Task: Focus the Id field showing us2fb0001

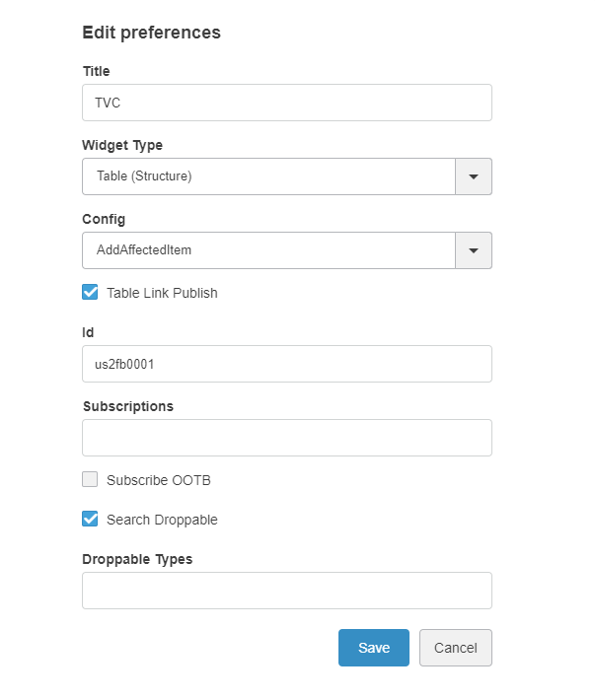Action: click(x=286, y=364)
